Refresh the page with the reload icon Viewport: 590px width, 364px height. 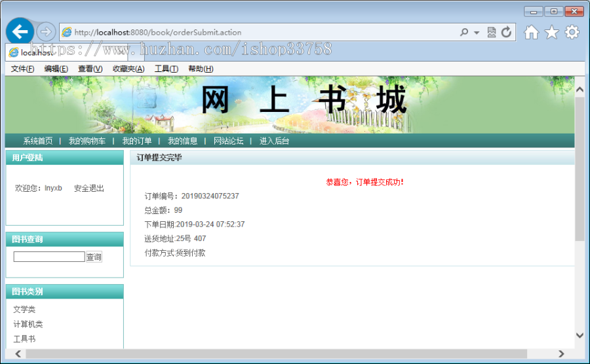506,32
